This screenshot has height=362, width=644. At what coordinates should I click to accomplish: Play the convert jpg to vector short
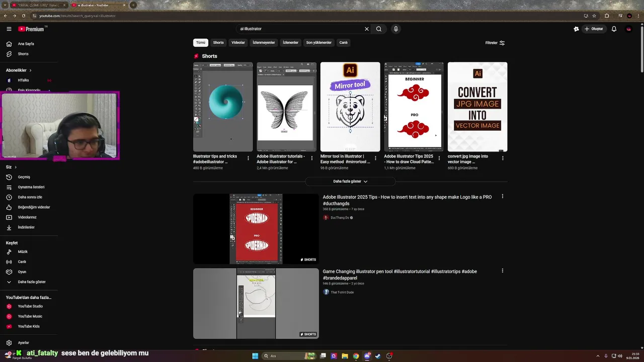click(x=477, y=107)
